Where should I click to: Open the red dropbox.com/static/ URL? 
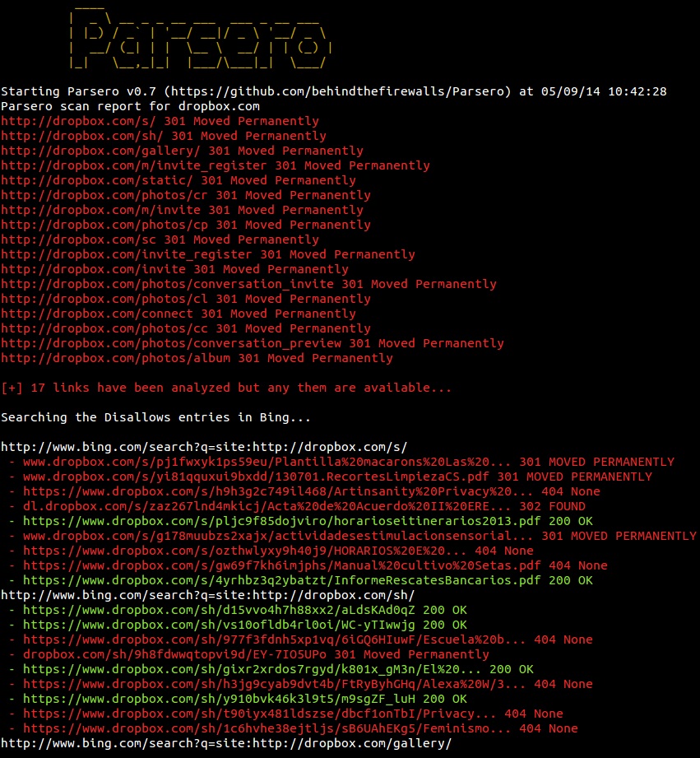(x=97, y=180)
